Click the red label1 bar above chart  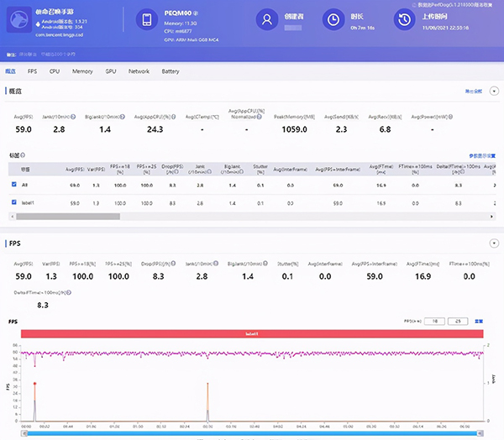(252, 334)
